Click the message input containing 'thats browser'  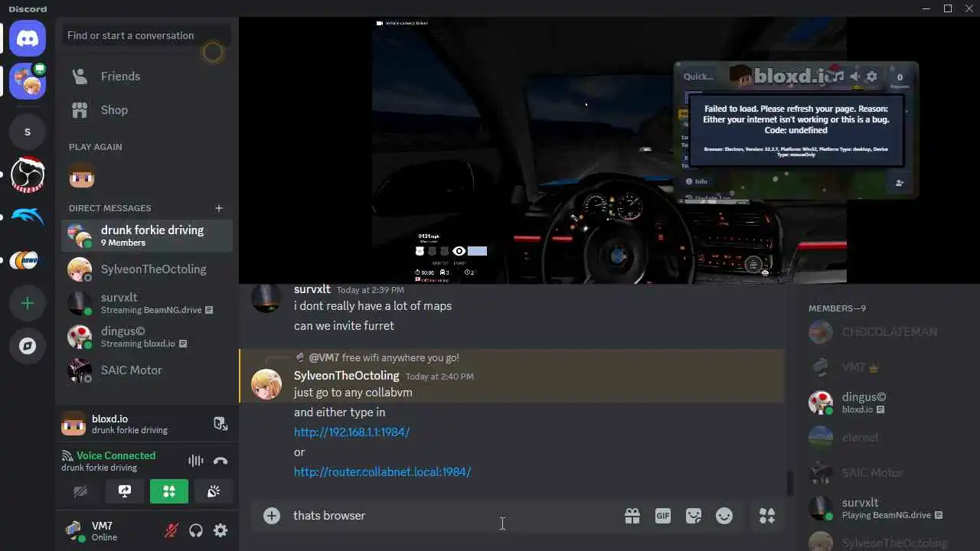(452, 516)
